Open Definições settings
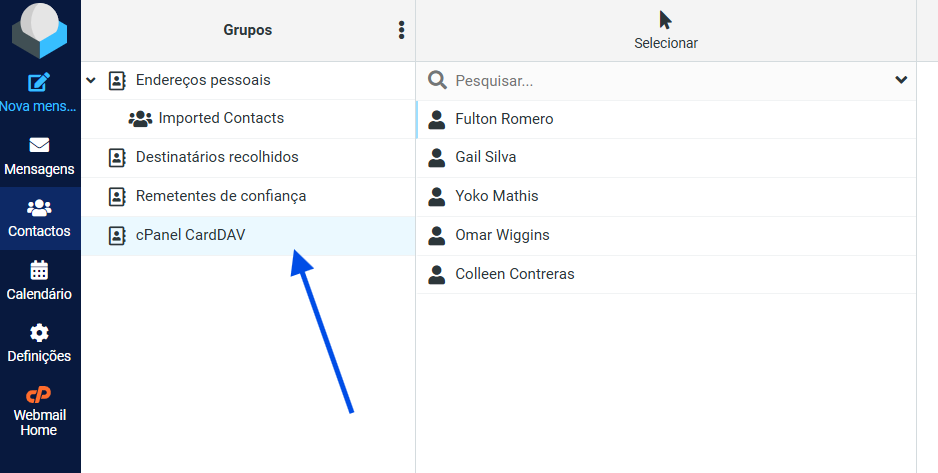The image size is (938, 473). click(x=39, y=343)
